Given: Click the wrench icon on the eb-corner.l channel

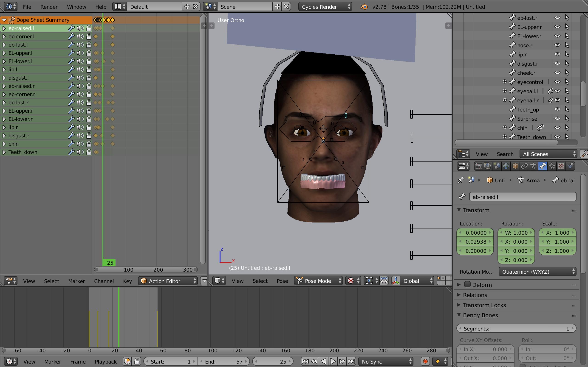Looking at the screenshot, I should click(71, 36).
